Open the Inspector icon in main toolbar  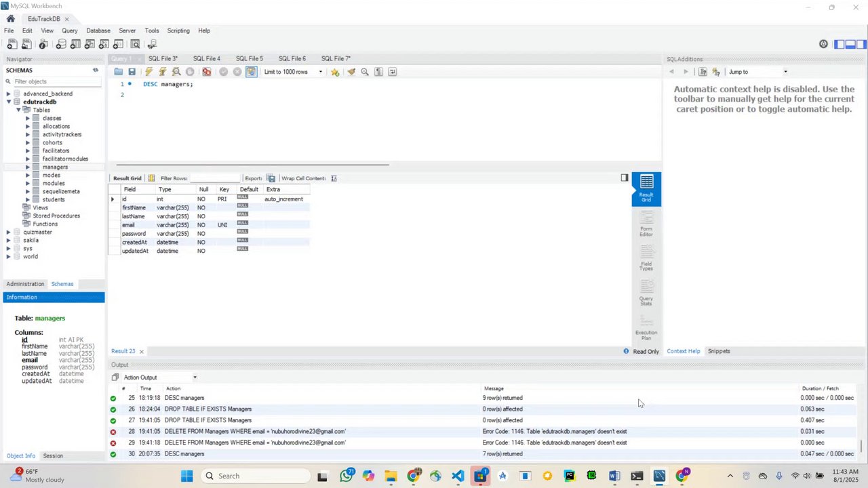coord(43,44)
